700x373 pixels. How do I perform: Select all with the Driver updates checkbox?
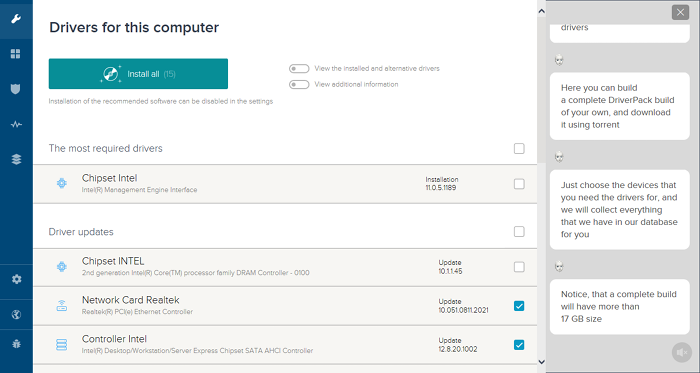[x=519, y=232]
